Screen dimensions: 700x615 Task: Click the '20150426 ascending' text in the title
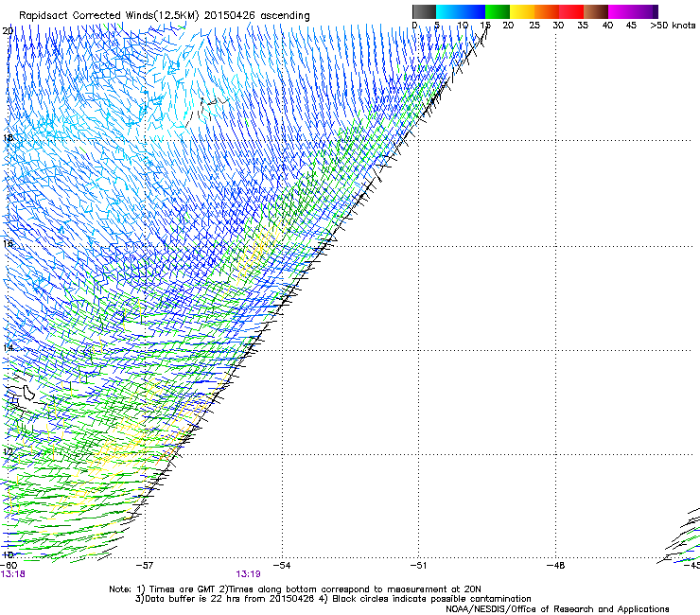point(256,15)
